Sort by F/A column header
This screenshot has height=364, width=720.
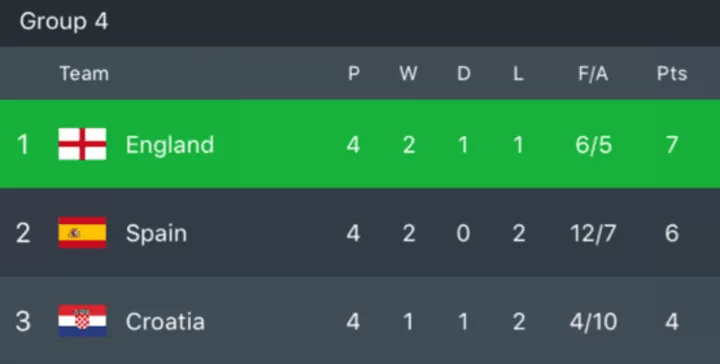click(x=593, y=73)
